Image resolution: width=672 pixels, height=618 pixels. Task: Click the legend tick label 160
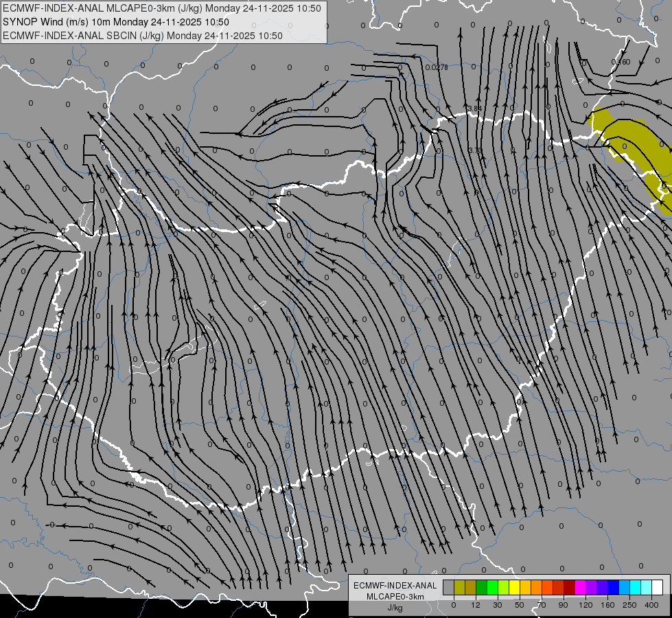607,605
